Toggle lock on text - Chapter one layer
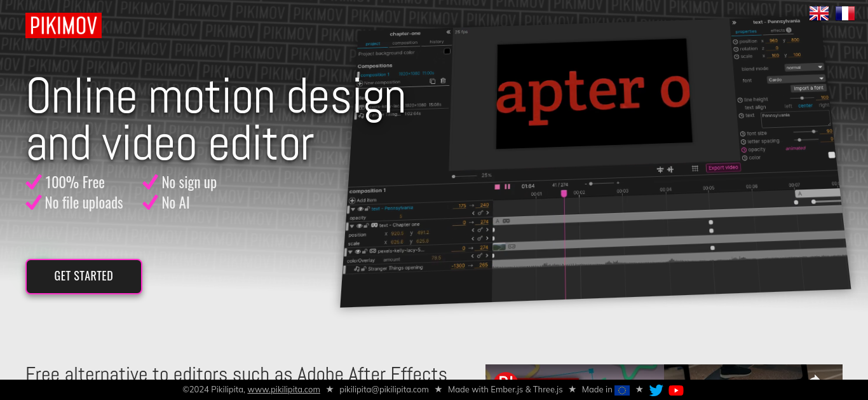 (x=367, y=226)
